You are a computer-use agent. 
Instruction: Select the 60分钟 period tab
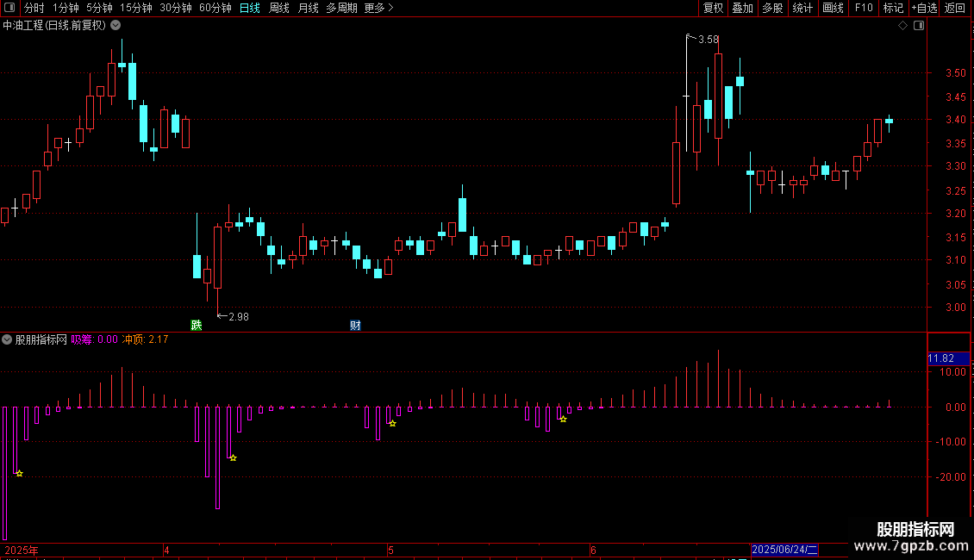coord(215,8)
